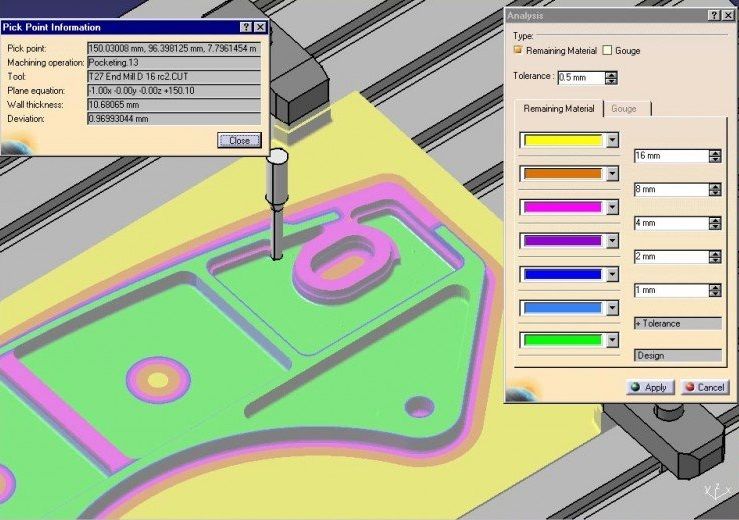Expand the yellow color dropdown
The height and width of the screenshot is (520, 739).
[x=612, y=141]
